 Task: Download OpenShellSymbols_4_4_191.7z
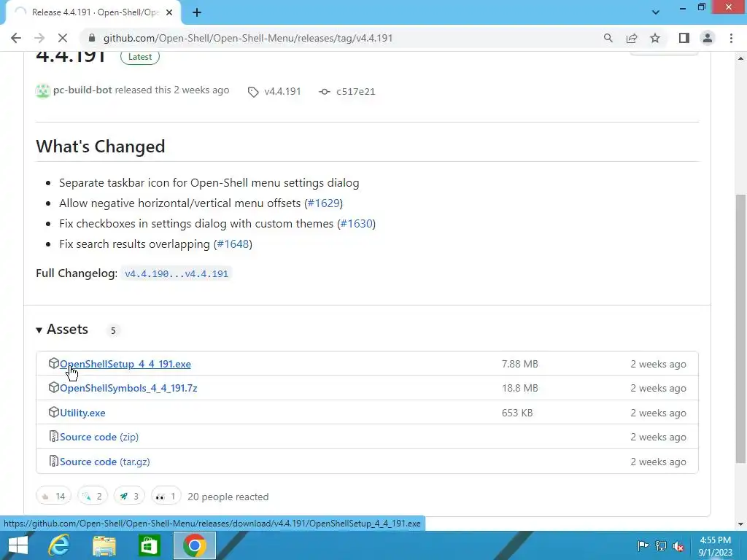pyautogui.click(x=128, y=388)
